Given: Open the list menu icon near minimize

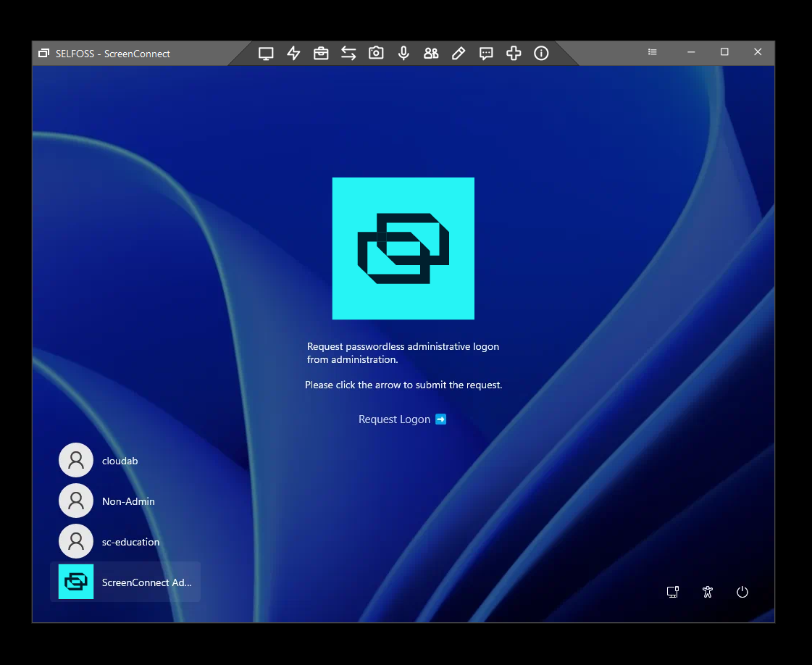Looking at the screenshot, I should point(653,51).
